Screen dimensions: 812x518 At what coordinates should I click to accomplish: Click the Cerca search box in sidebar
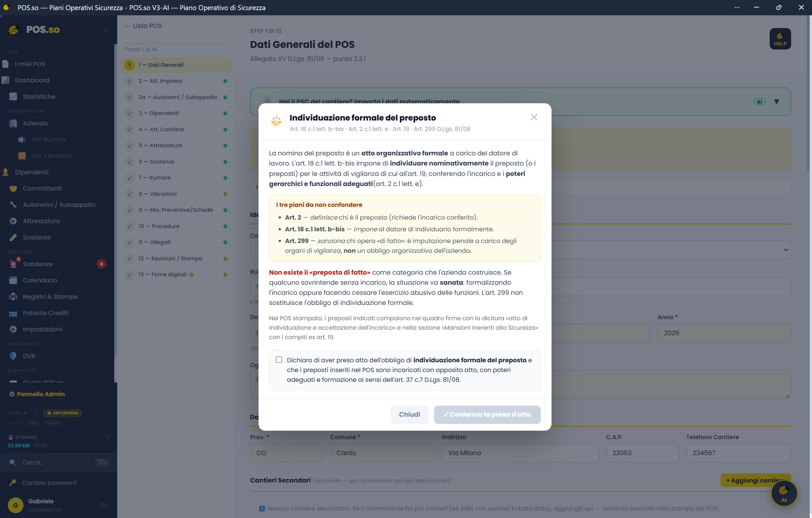click(x=58, y=462)
